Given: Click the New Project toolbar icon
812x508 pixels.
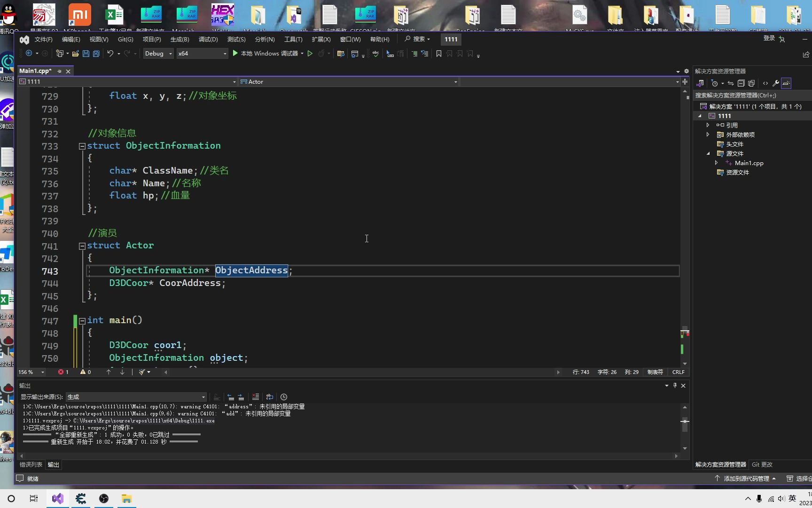Looking at the screenshot, I should click(59, 54).
